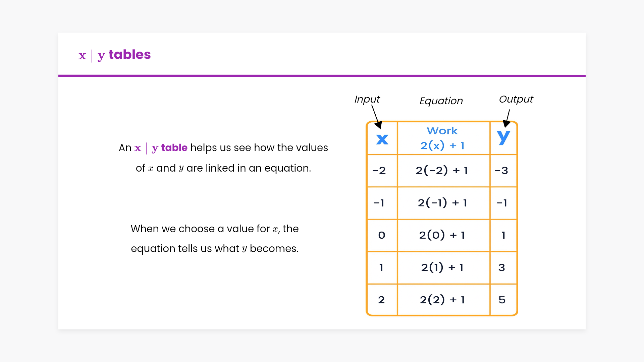This screenshot has height=362, width=644.
Task: Select the "2(-2) + 1" work cell
Action: pyautogui.click(x=442, y=171)
